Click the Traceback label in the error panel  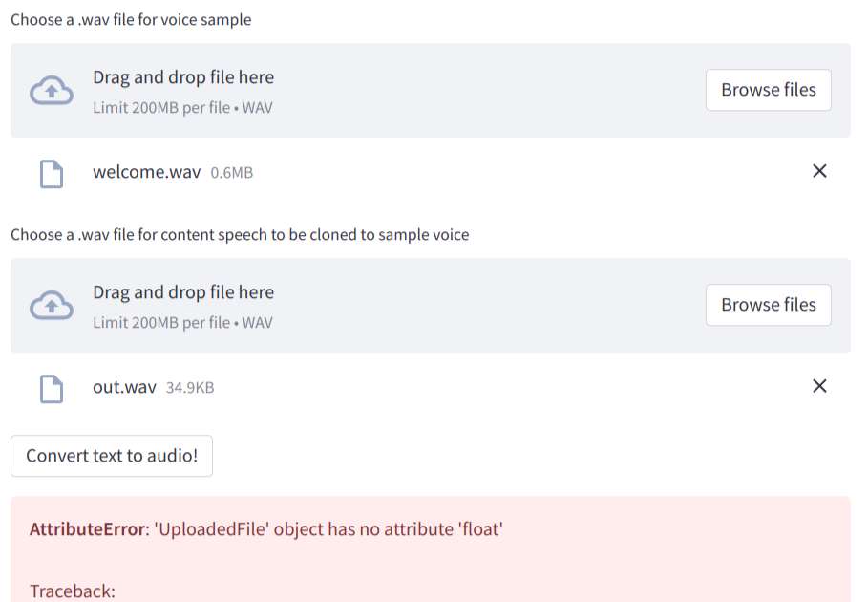click(73, 591)
